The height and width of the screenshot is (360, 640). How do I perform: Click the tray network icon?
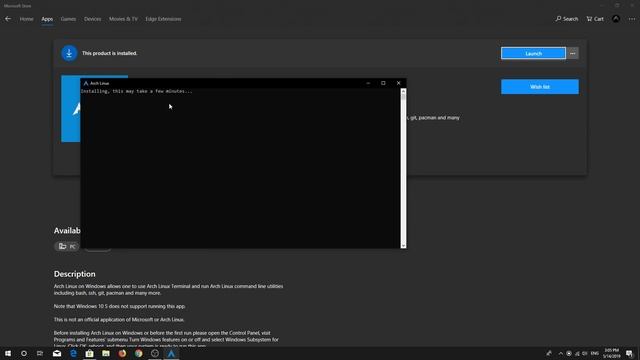[x=577, y=353]
